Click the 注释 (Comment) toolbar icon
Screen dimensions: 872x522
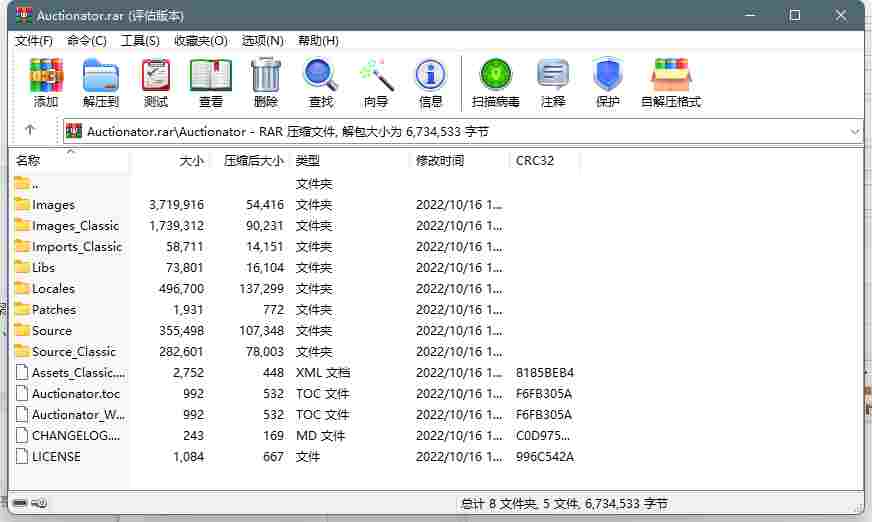click(553, 75)
